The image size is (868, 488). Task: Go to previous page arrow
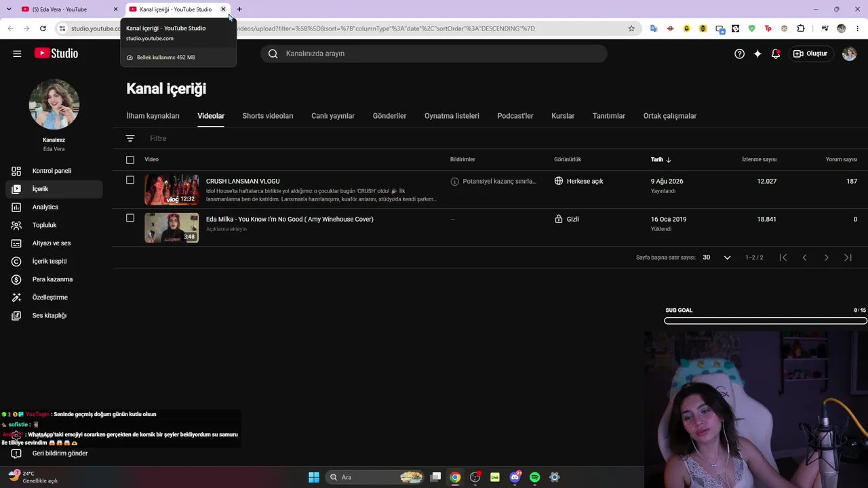click(805, 258)
